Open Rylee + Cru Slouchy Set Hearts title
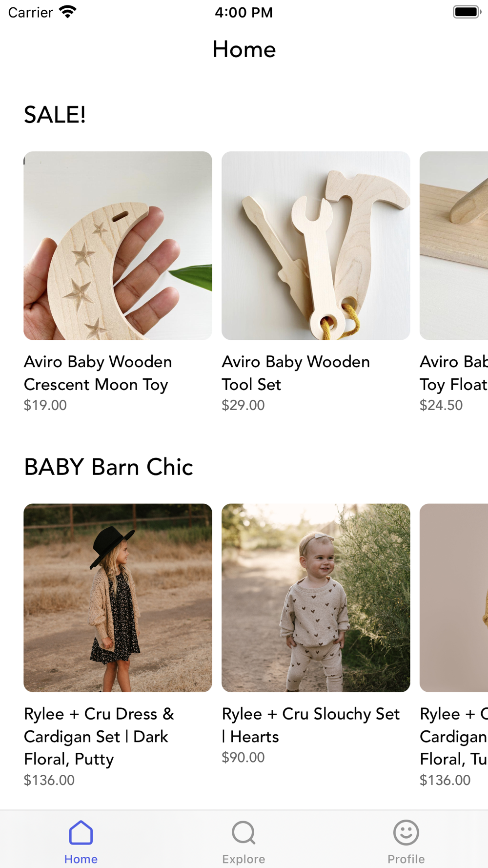This screenshot has height=868, width=488. [x=311, y=725]
